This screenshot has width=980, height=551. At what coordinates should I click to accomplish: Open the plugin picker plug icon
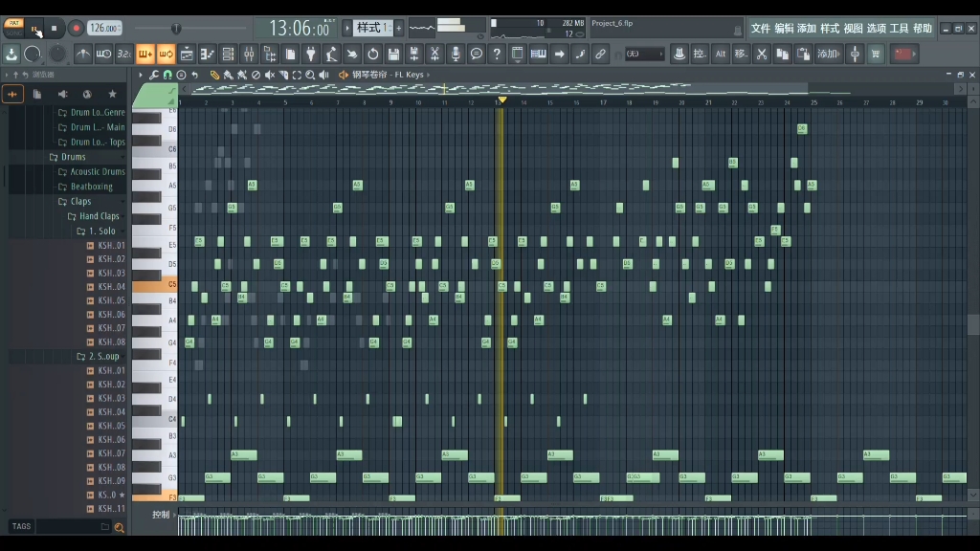point(311,54)
